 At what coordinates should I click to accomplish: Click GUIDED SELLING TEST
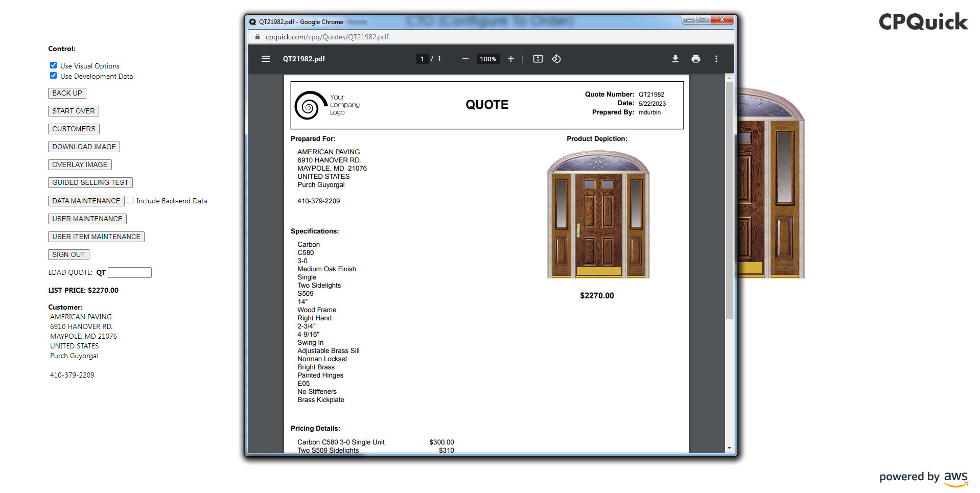90,182
